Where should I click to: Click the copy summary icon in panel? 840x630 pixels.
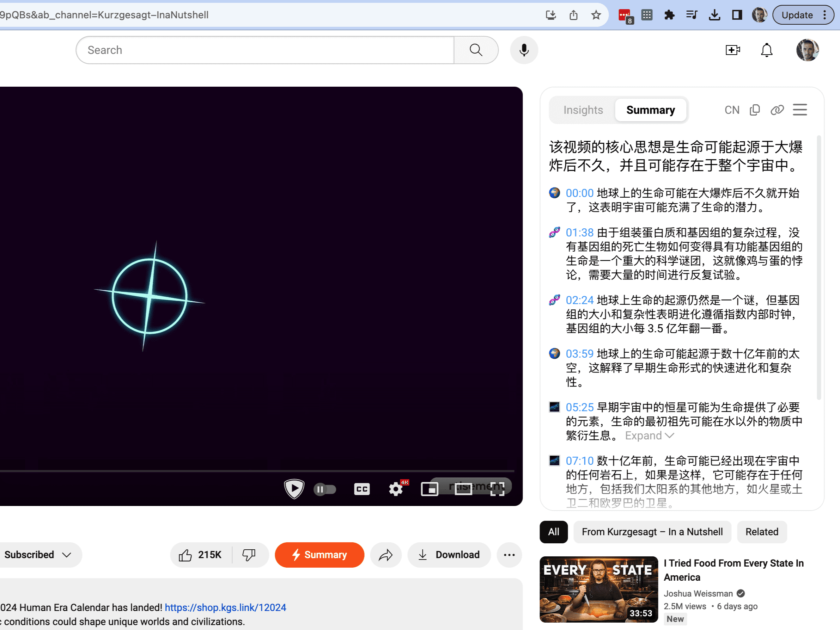pyautogui.click(x=755, y=110)
